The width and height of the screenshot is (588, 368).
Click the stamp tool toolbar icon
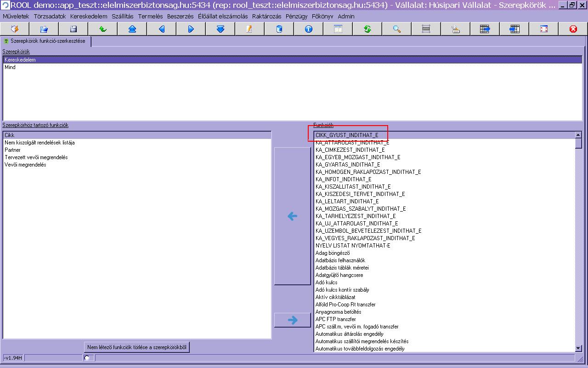(456, 29)
